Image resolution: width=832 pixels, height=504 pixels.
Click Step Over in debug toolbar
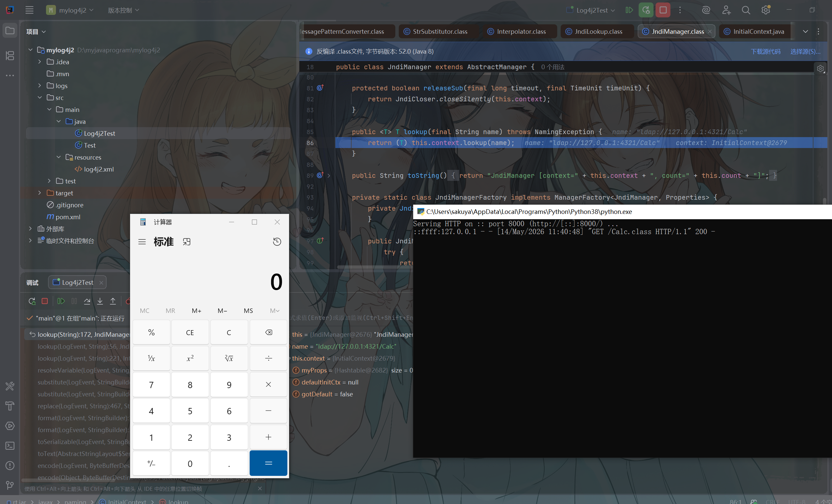pos(87,301)
